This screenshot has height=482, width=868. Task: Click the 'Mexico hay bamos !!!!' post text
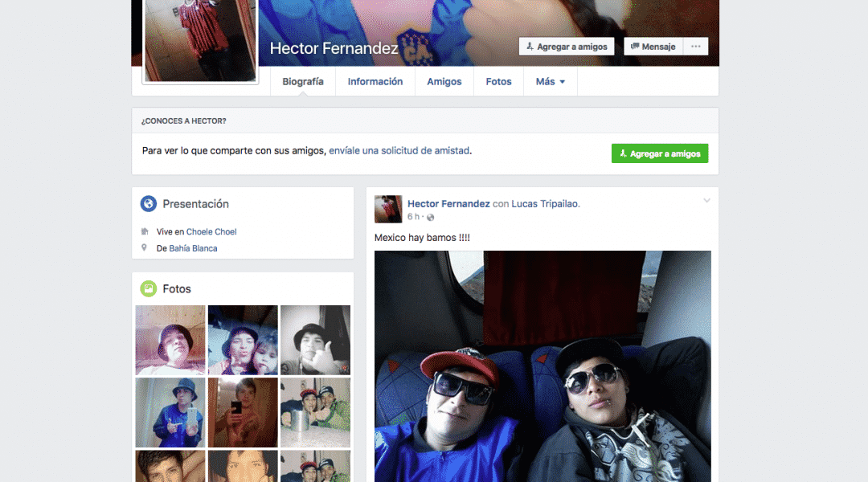click(x=422, y=238)
